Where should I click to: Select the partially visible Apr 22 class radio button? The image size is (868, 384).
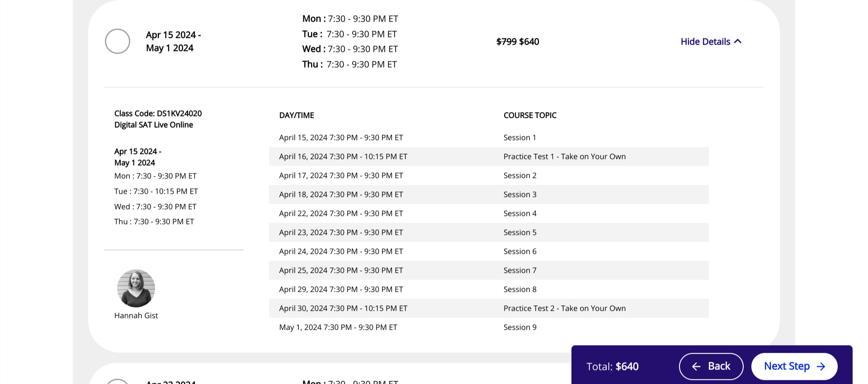118,382
